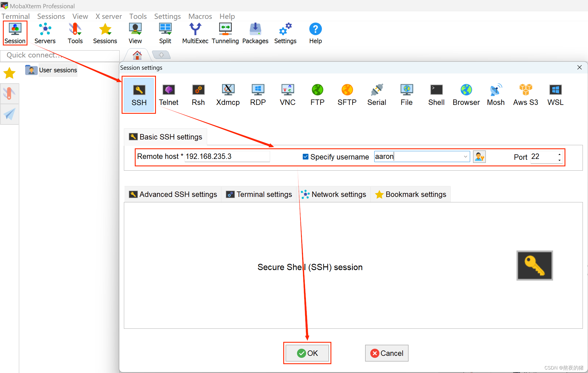Open the Tools toolbar icon
The width and height of the screenshot is (588, 373).
[x=75, y=33]
